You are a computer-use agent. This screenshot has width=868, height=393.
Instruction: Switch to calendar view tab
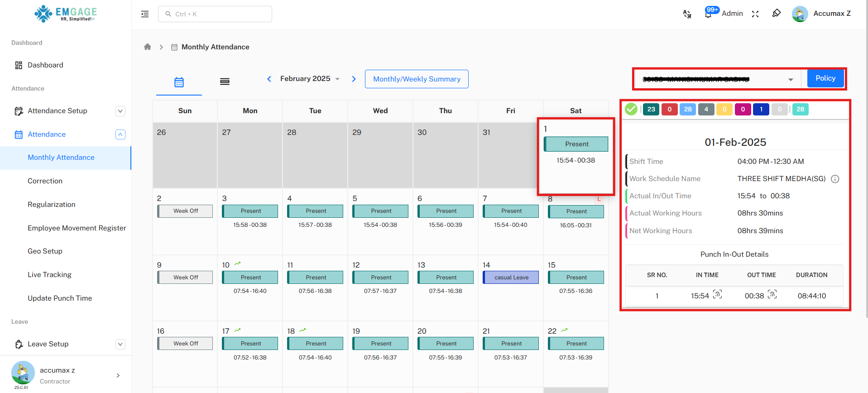click(x=179, y=82)
